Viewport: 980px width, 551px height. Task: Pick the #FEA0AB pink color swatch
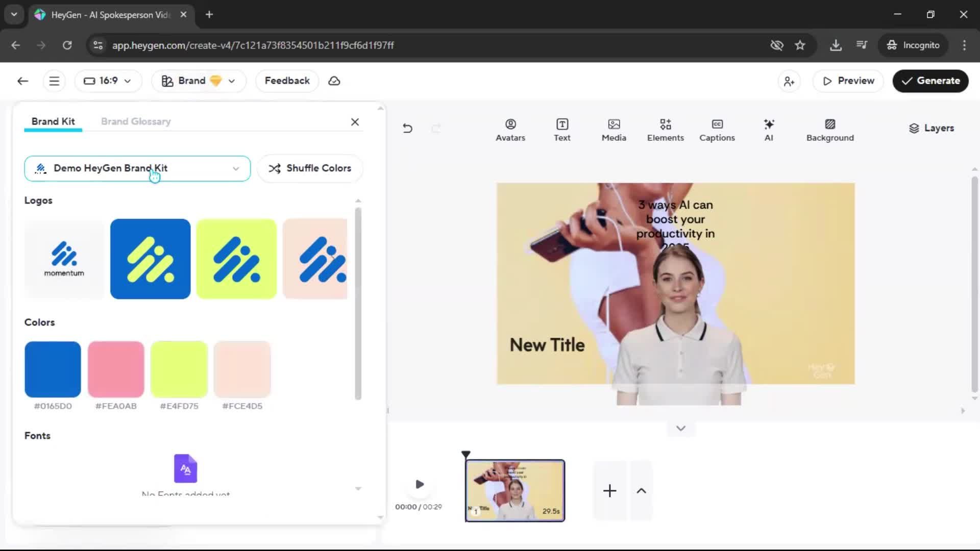click(116, 369)
